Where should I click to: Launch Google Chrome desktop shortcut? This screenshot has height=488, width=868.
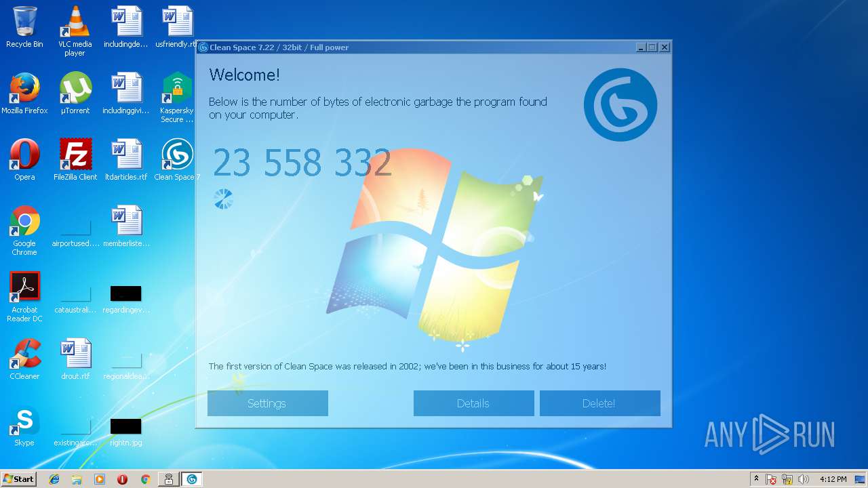[x=24, y=230]
